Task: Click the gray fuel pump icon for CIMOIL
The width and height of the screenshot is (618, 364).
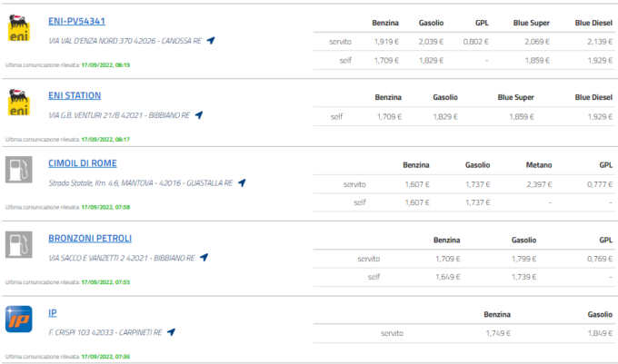Action: (x=18, y=170)
